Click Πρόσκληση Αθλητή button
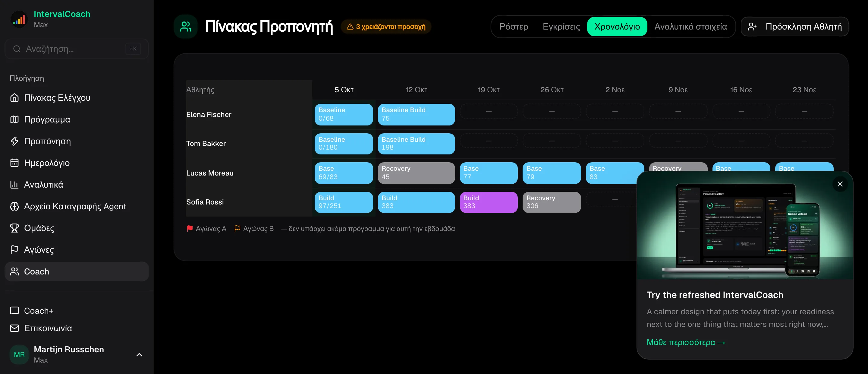Screen dimensions: 868x374 794,26
